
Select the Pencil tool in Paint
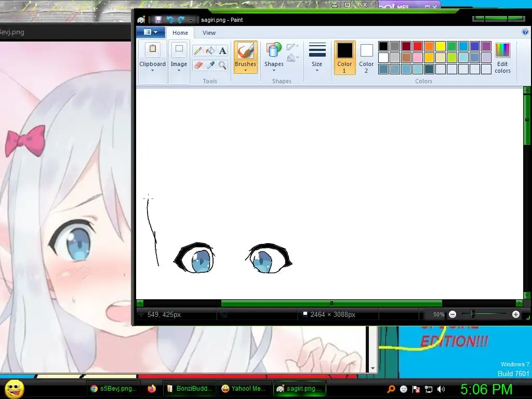[x=198, y=51]
